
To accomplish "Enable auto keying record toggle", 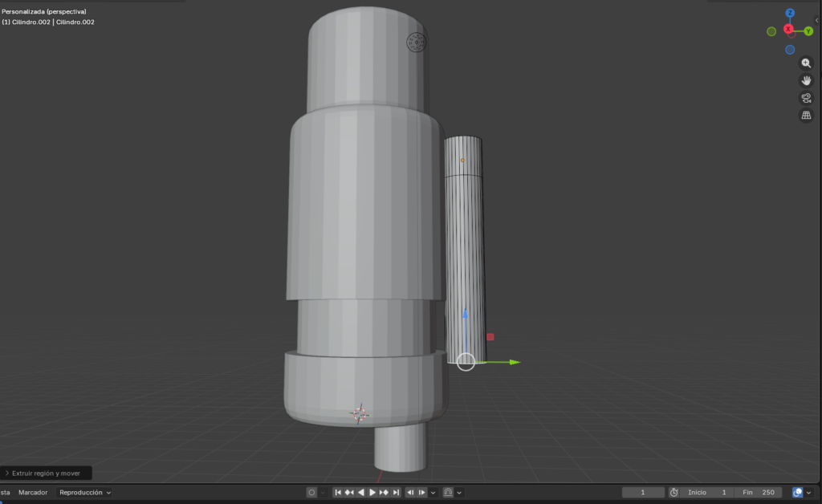I will 311,493.
